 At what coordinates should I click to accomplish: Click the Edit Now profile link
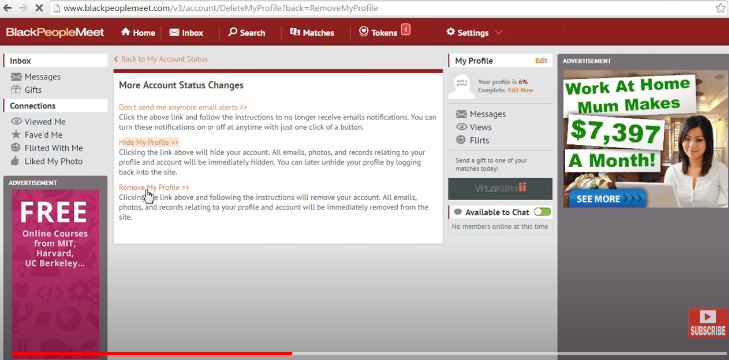coord(520,90)
